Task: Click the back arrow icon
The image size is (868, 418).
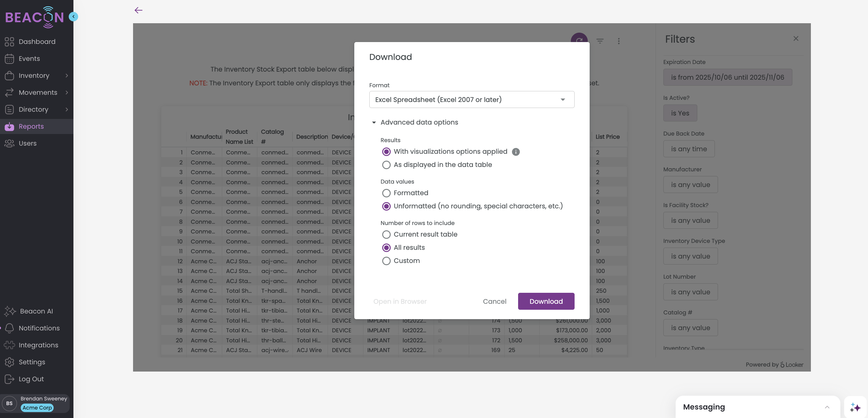Action: pyautogui.click(x=138, y=10)
